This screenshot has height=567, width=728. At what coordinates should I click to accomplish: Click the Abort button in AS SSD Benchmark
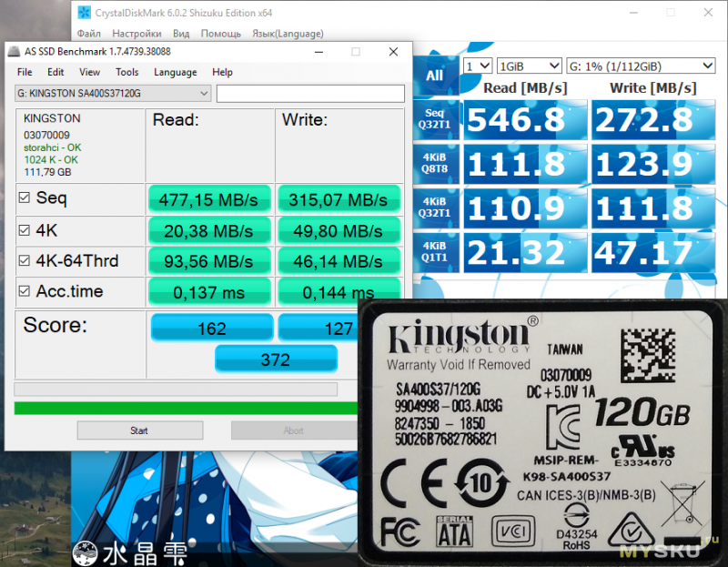click(294, 430)
